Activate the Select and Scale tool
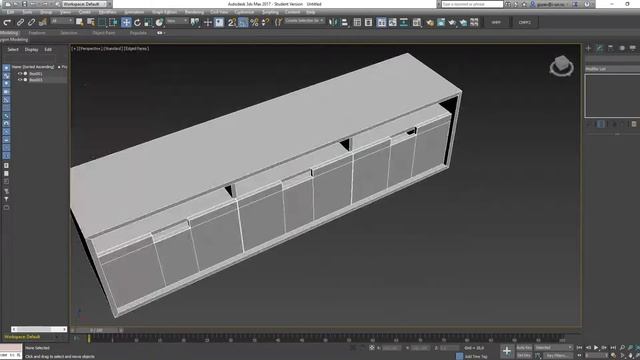640x360 pixels. (148, 22)
